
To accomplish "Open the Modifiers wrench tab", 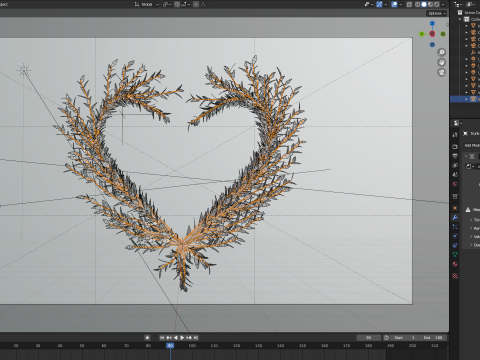I will pyautogui.click(x=455, y=218).
